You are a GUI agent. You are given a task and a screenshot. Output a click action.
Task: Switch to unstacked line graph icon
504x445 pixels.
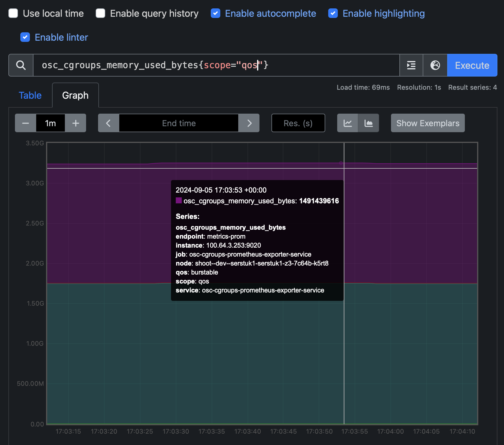[348, 123]
